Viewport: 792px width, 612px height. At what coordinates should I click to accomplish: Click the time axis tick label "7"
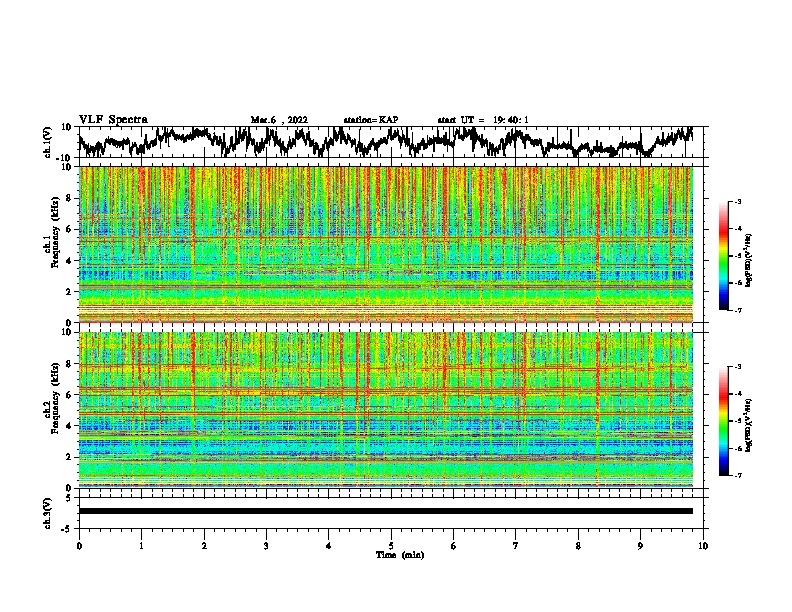(x=516, y=546)
